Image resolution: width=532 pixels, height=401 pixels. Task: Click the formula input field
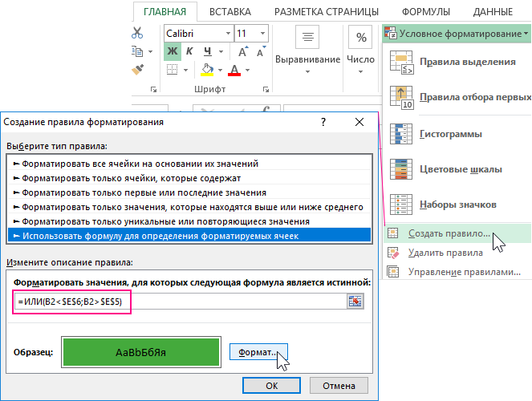(181, 302)
